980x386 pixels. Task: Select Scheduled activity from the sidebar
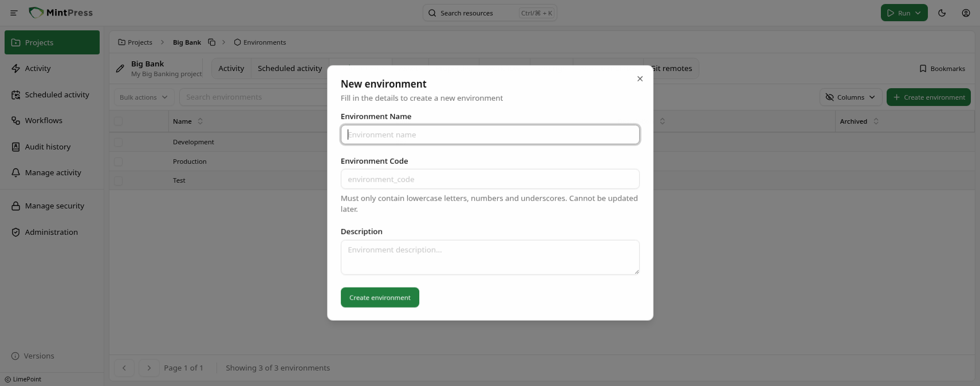pos(57,94)
